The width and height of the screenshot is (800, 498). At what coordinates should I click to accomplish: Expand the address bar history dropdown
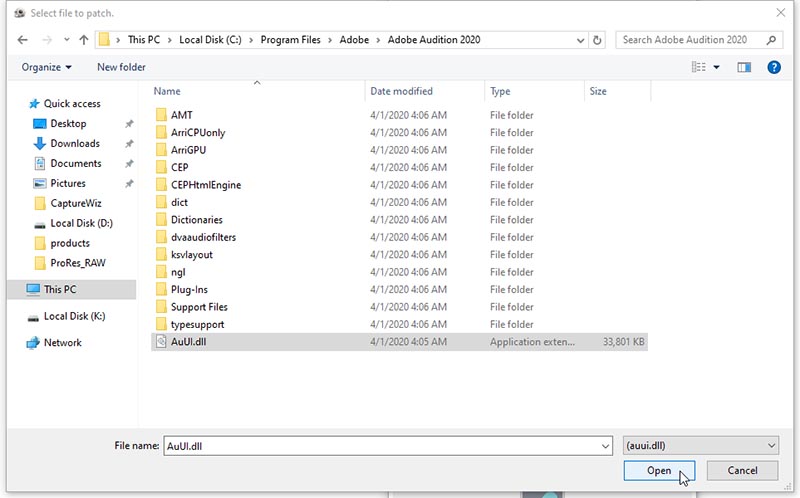[580, 40]
